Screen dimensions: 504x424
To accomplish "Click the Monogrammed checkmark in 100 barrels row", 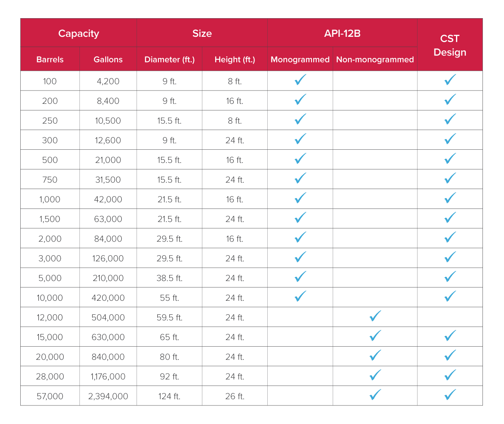I will tap(300, 80).
